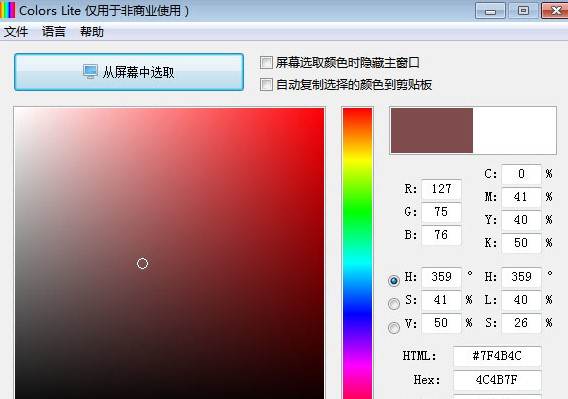Screen dimensions: 568x399
Task: Click the R value field showing 127
Action: pyautogui.click(x=441, y=189)
